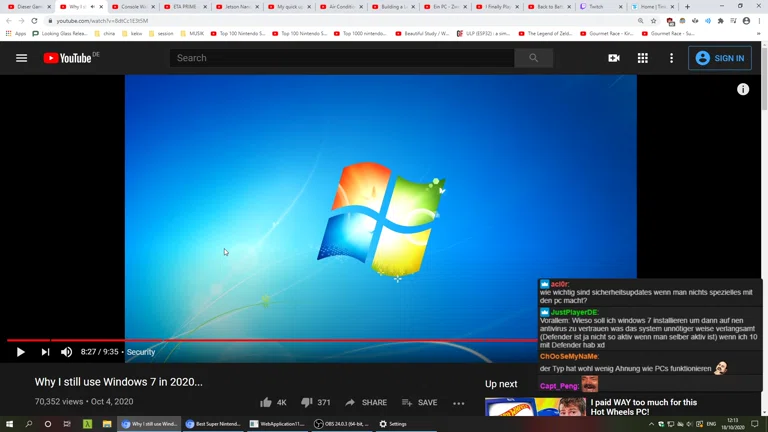Mute the current tab's audio icon
768x432 pixels.
(x=93, y=7)
